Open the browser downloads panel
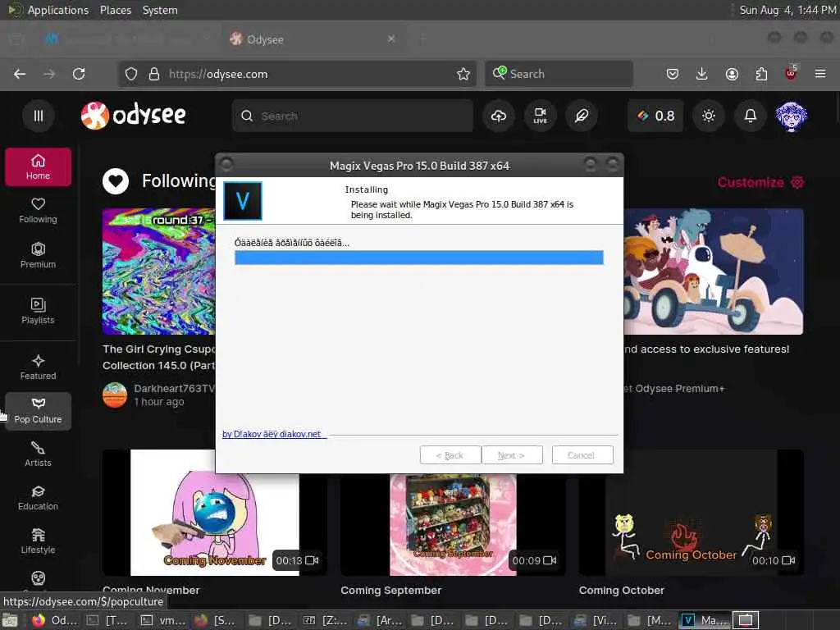 point(702,74)
